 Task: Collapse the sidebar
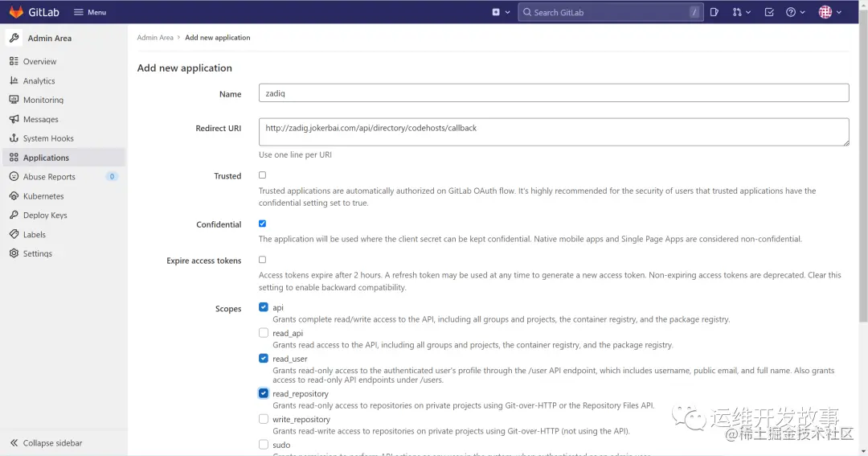[46, 442]
